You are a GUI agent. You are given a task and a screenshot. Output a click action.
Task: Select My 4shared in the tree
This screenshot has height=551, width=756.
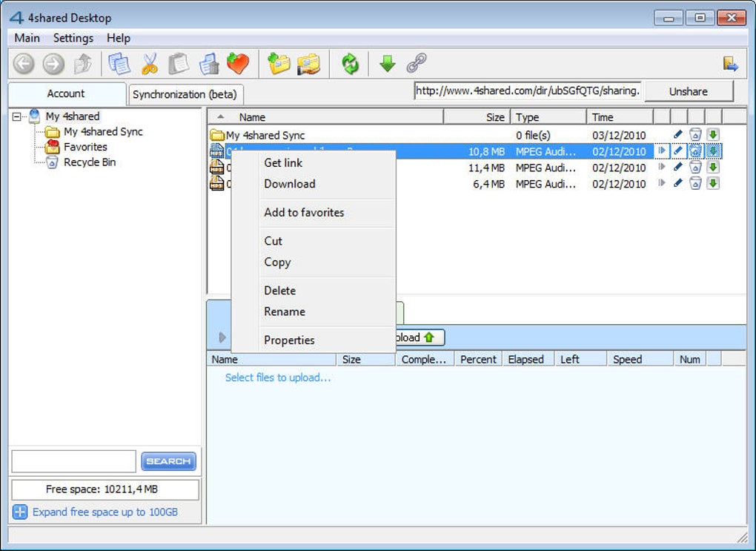click(73, 116)
